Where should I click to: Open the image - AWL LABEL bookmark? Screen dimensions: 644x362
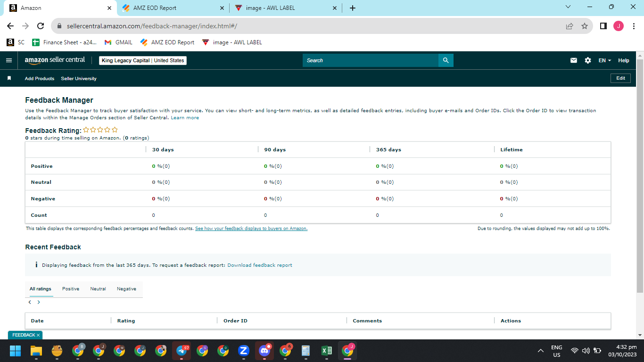231,42
